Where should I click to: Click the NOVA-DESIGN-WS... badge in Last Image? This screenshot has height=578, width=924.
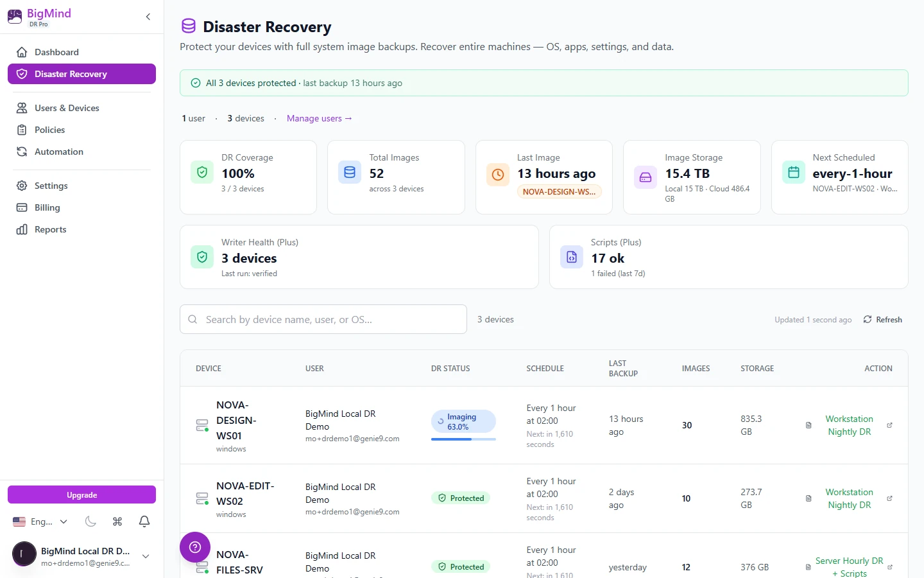point(560,191)
